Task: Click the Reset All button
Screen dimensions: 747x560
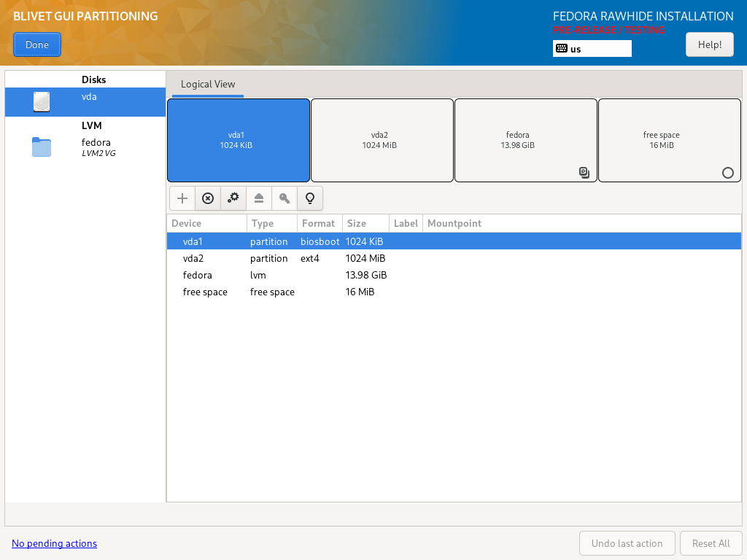Action: tap(711, 543)
